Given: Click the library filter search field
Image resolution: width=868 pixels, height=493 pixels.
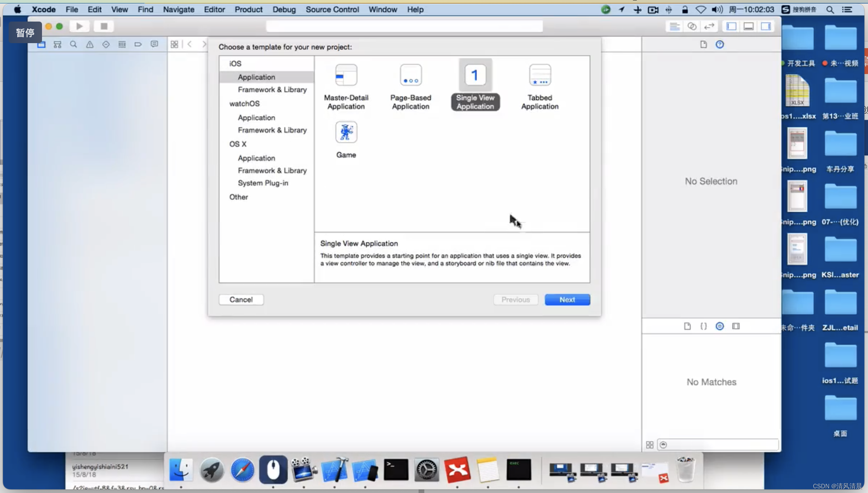Looking at the screenshot, I should [718, 444].
